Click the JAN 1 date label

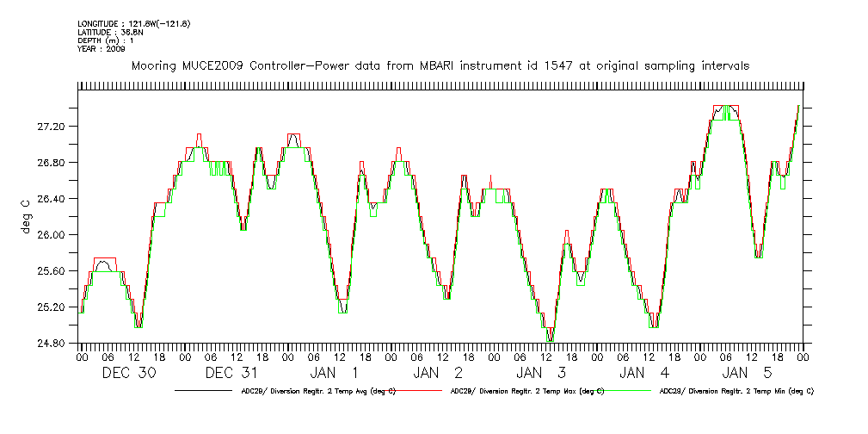[335, 373]
